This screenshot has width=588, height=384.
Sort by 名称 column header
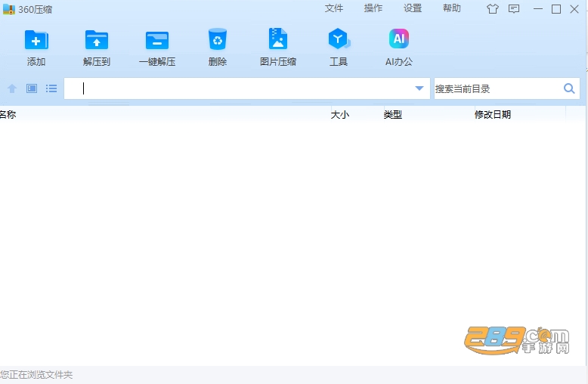coord(8,114)
